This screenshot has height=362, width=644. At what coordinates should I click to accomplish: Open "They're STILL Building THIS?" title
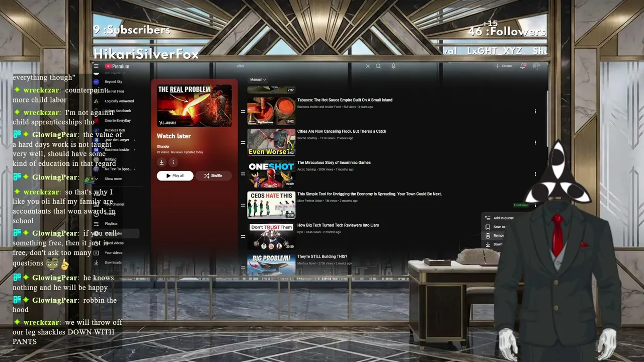click(x=322, y=256)
